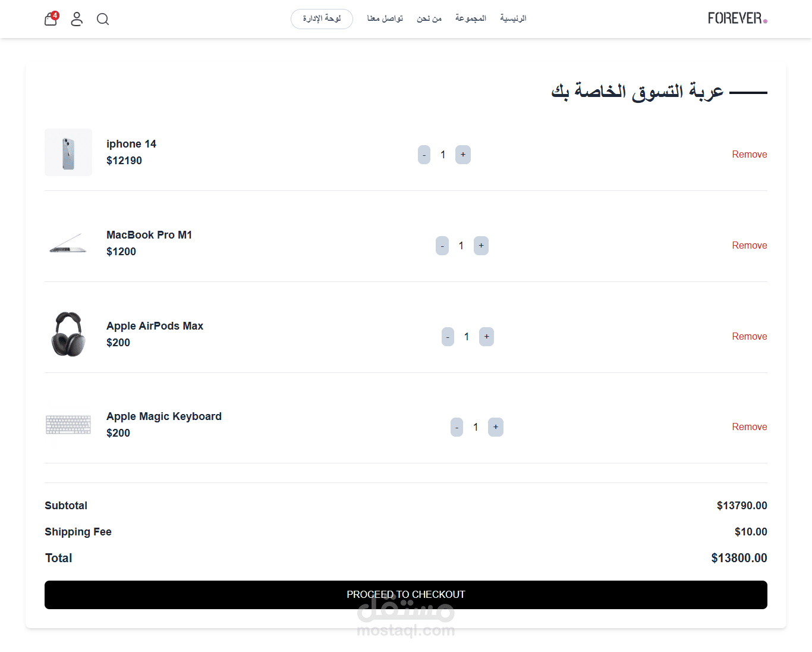Click the iphone 14 product name
Viewport: 812px width, 652px height.
pos(131,144)
